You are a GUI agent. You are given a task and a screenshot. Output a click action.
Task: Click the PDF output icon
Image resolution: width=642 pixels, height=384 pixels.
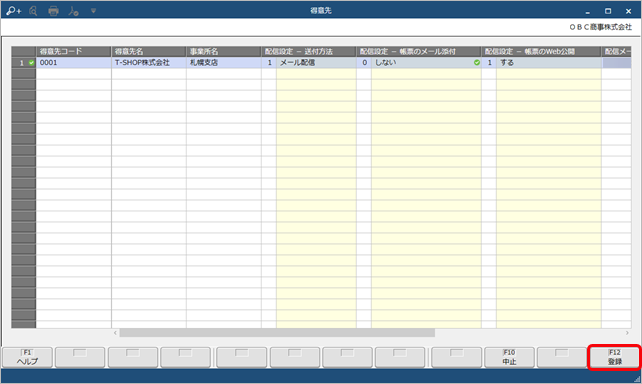[73, 11]
